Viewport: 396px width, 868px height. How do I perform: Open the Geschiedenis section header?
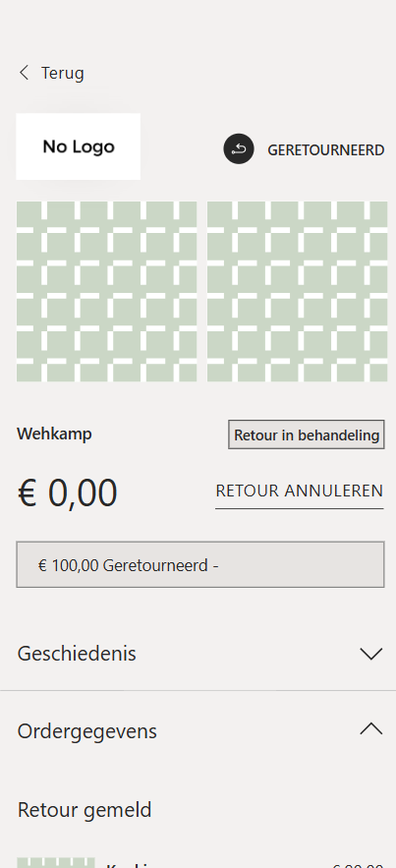pyautogui.click(x=198, y=654)
